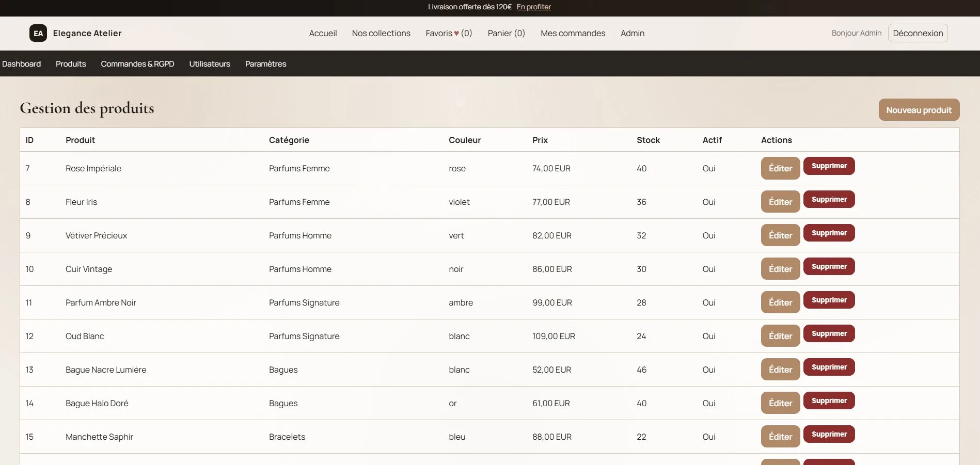The image size is (980, 465).
Task: Edit the Bague Halo Doré product
Action: coord(780,403)
